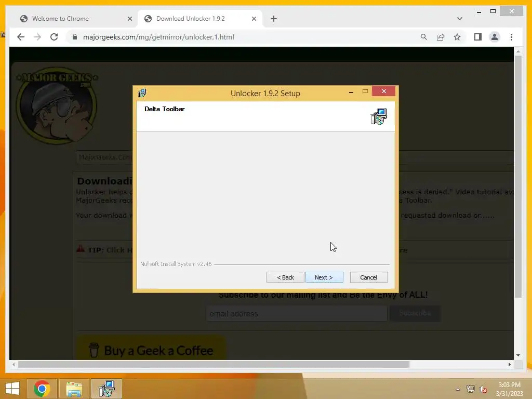Share this page via the share icon
Screen dimensions: 532x399
point(441,37)
